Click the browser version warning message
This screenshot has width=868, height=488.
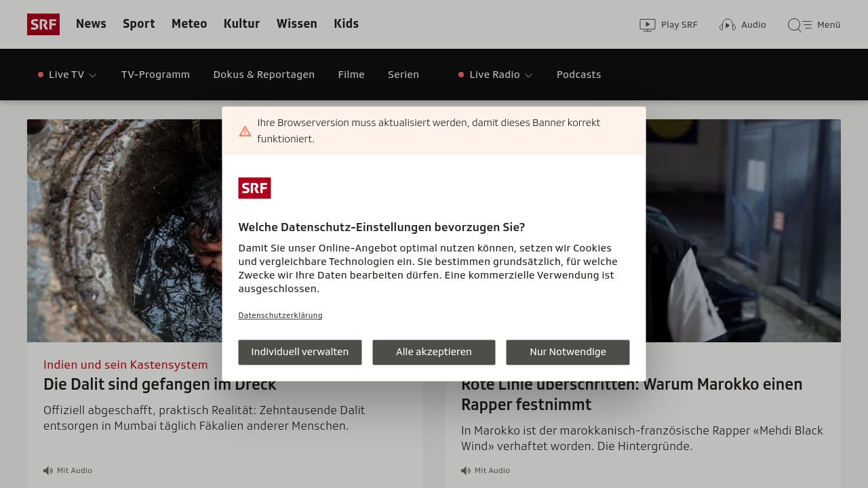[429, 131]
